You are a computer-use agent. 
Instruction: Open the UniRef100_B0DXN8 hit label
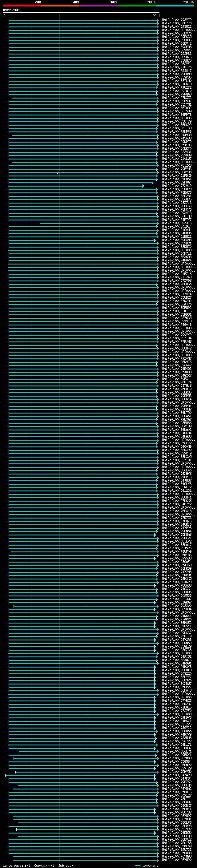click(177, 240)
